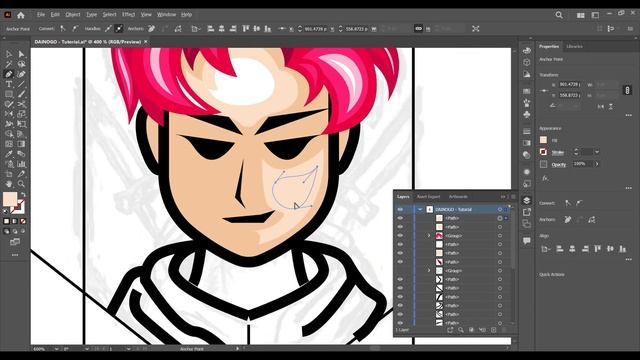Set fill mode to None in toolbar

click(23, 221)
